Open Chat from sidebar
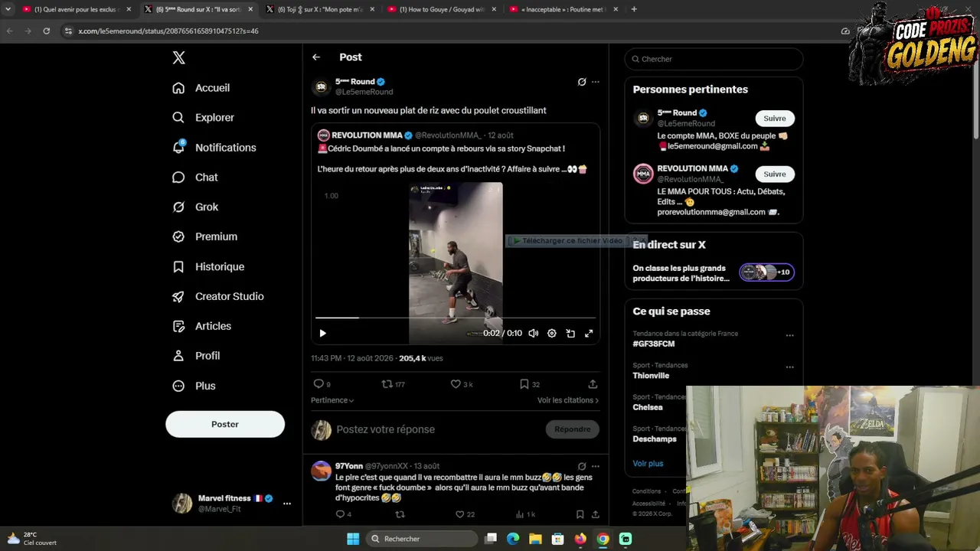Image resolution: width=980 pixels, height=551 pixels. coord(194,178)
